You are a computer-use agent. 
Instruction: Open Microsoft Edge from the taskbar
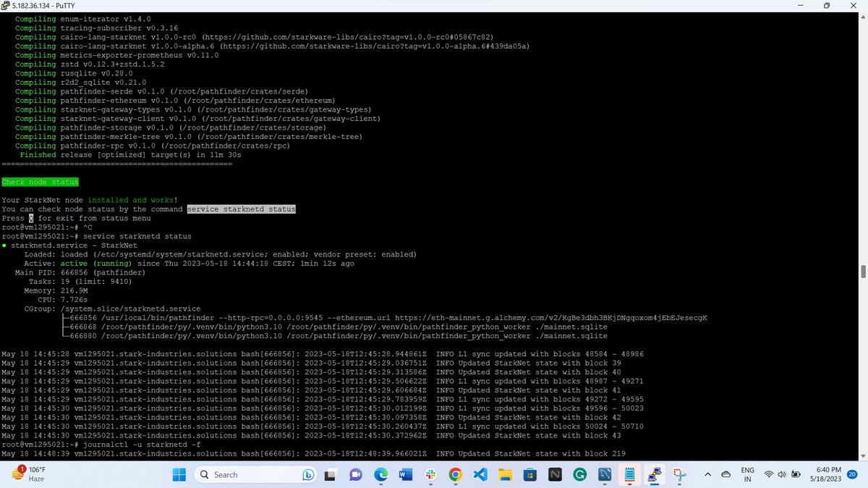point(381,474)
